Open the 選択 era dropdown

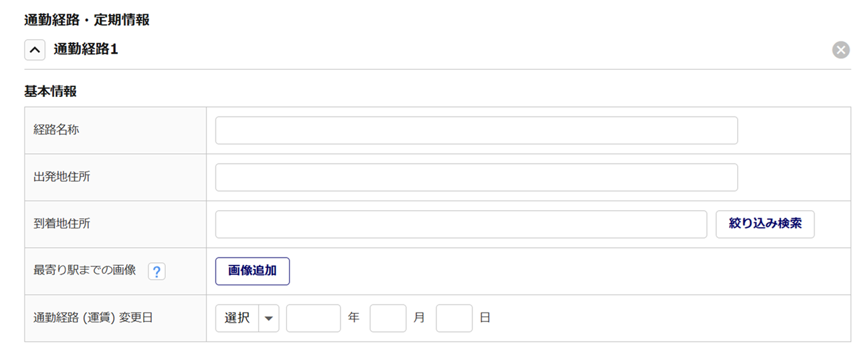(x=247, y=319)
